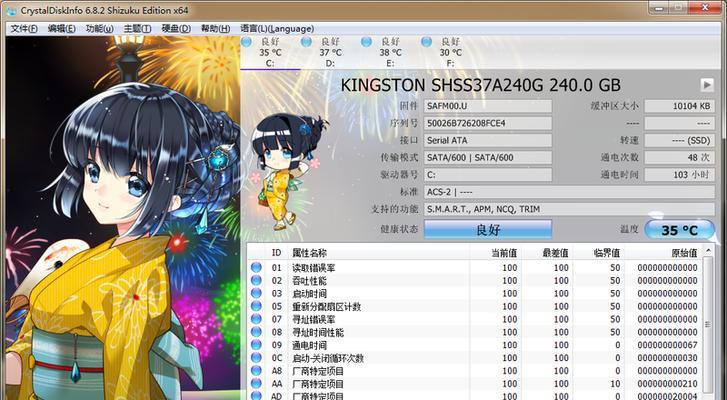727x400 pixels.
Task: Click the features field S.M.A.R.T., APM, NCQ, TRIM
Action: click(x=569, y=209)
